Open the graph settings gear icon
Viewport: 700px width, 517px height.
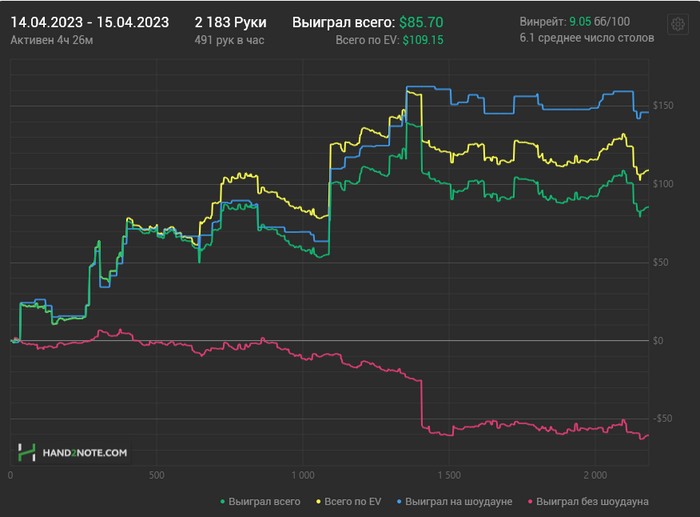click(x=678, y=24)
